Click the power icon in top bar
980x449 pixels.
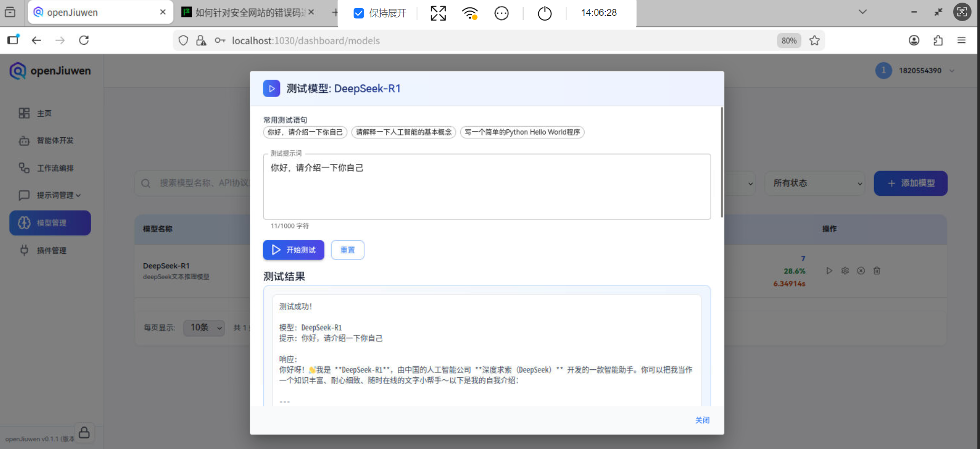545,13
